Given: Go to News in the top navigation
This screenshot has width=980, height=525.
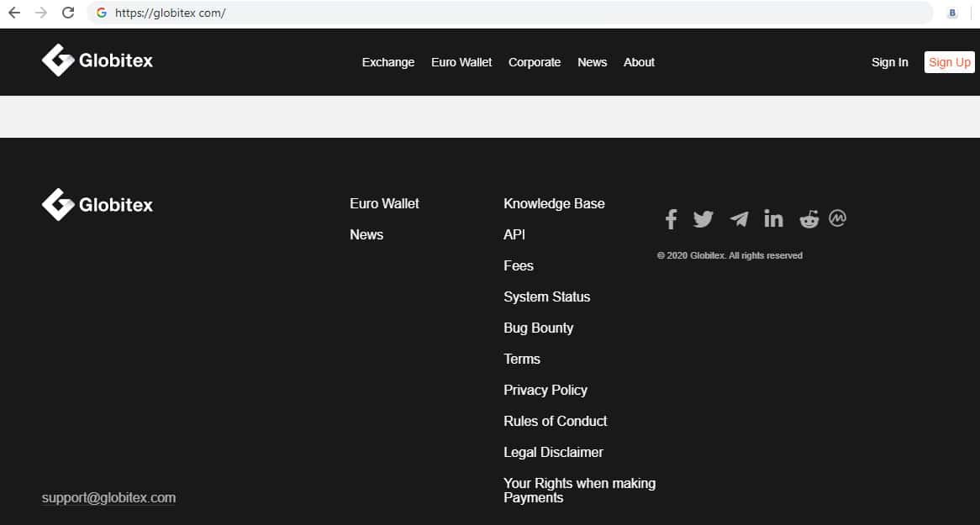Looking at the screenshot, I should 592,62.
